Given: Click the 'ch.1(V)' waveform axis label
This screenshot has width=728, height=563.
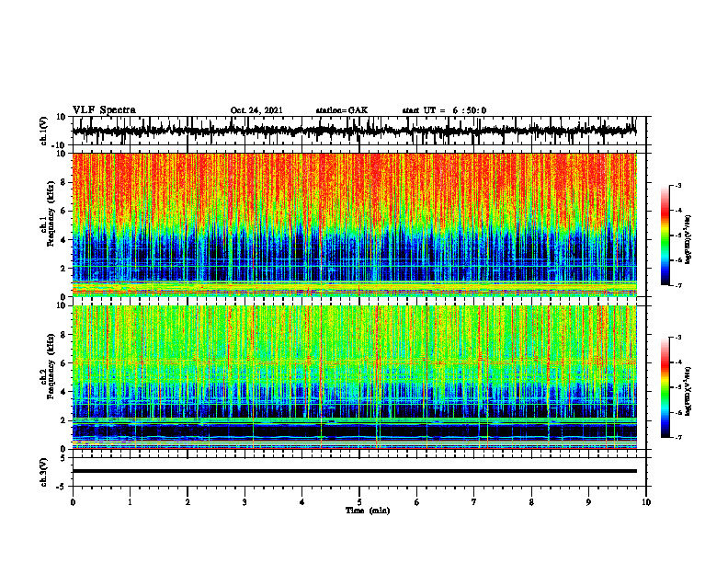Looking at the screenshot, I should click(44, 131).
